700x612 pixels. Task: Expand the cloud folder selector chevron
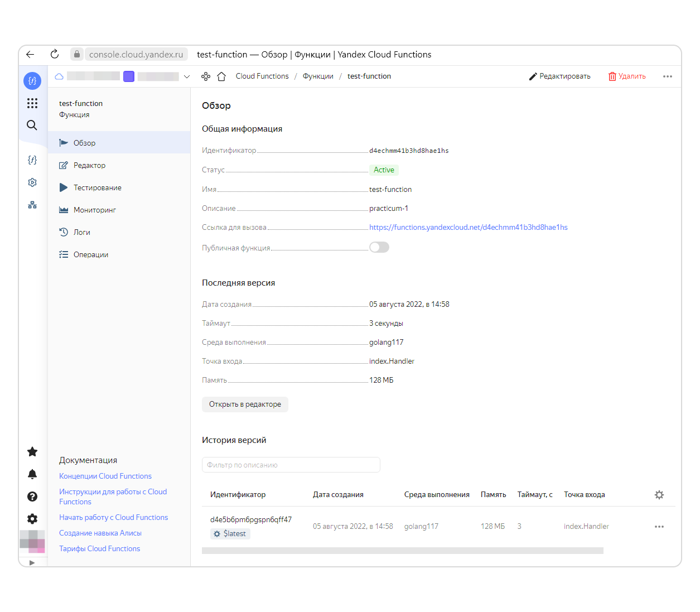(187, 76)
